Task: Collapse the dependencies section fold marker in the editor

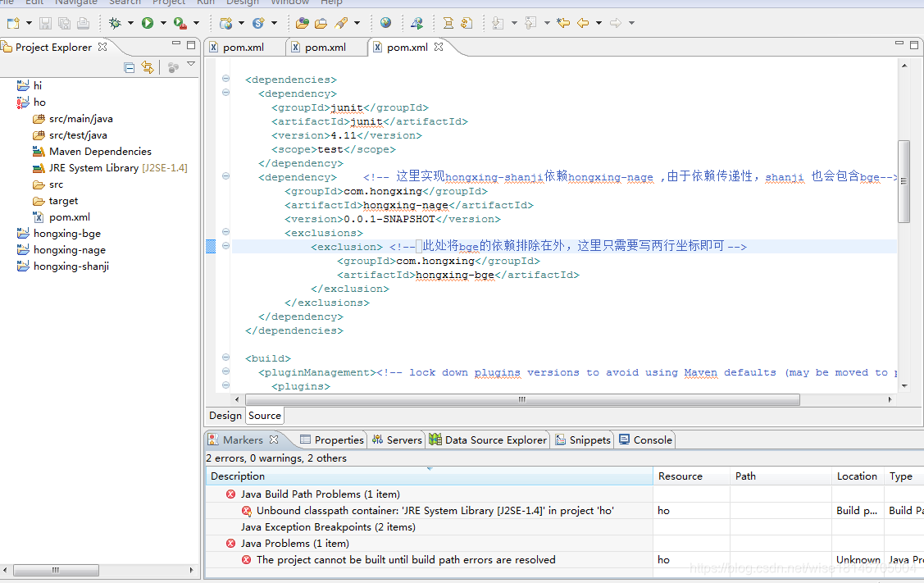Action: tap(225, 79)
